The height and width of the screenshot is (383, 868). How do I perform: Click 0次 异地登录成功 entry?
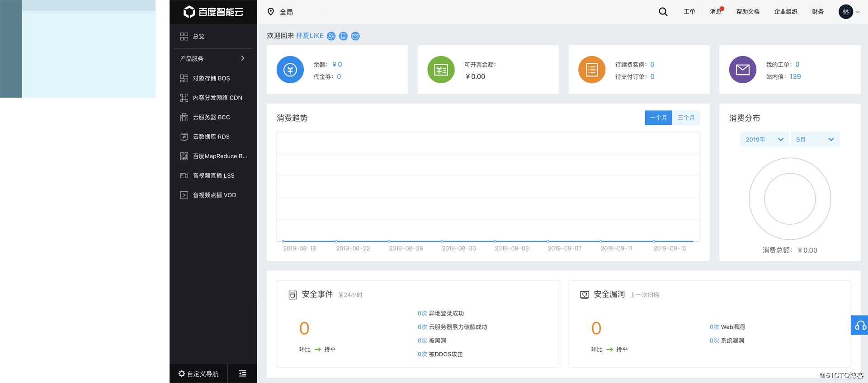pyautogui.click(x=441, y=313)
